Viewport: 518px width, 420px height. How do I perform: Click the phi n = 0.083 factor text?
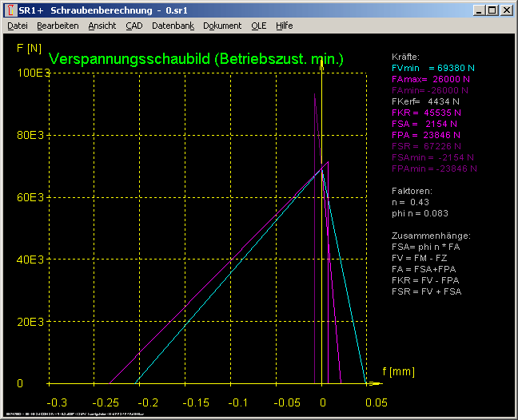420,213
